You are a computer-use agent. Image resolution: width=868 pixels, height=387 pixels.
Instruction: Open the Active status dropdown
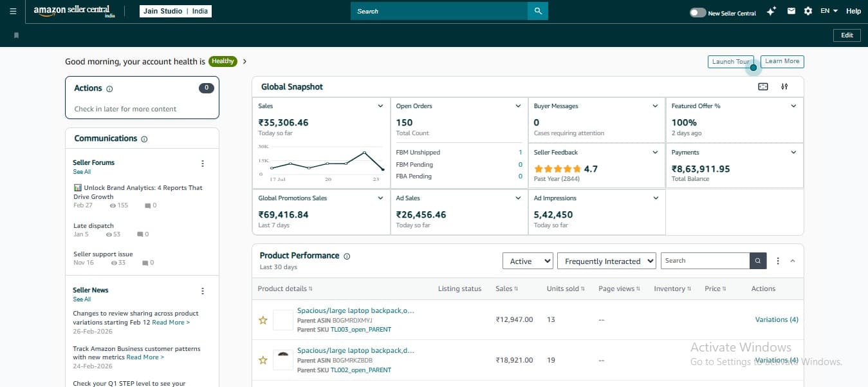(528, 261)
